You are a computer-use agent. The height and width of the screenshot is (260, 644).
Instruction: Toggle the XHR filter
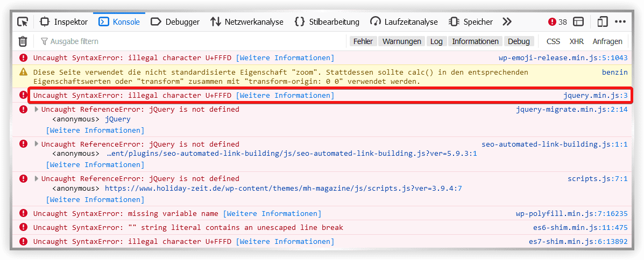click(x=576, y=41)
